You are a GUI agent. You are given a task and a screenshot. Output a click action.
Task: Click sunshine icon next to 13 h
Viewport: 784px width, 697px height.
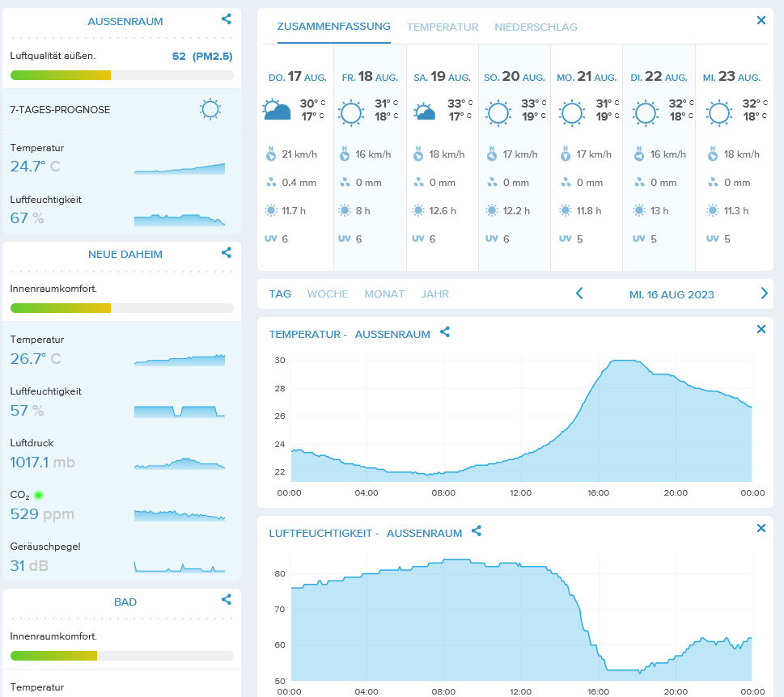tap(639, 210)
